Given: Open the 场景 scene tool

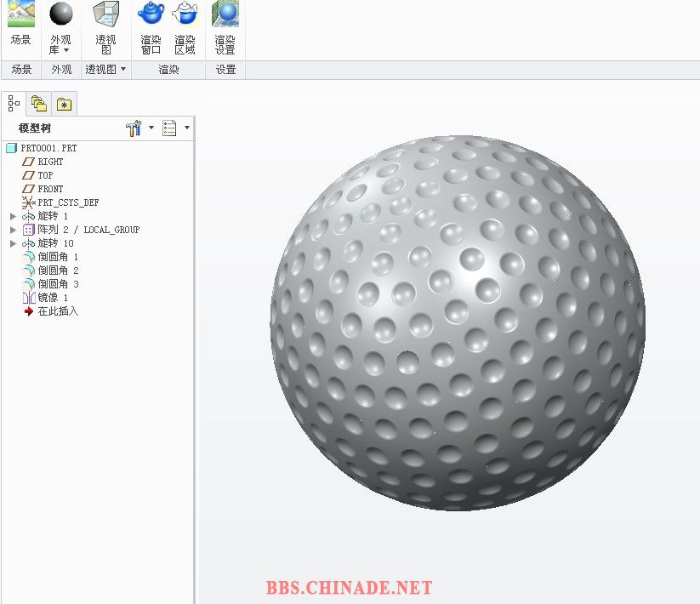Looking at the screenshot, I should tap(21, 22).
